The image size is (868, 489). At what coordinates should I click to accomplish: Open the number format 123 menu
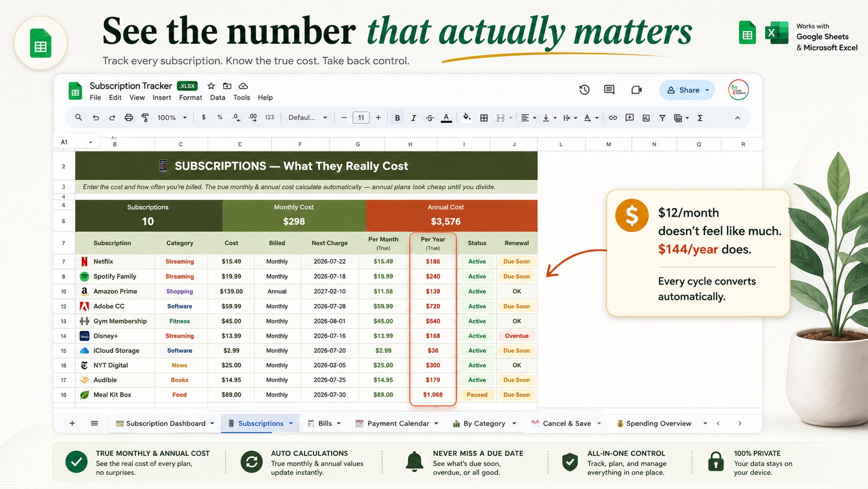coord(269,117)
